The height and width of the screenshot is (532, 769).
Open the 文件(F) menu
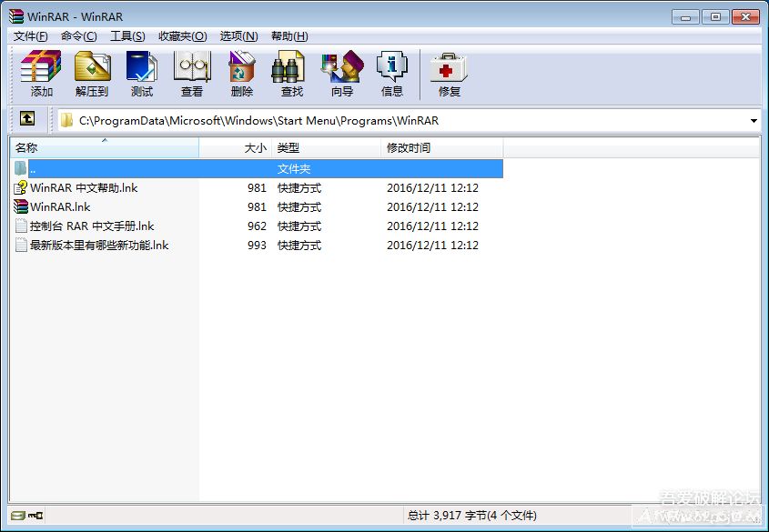pos(30,36)
